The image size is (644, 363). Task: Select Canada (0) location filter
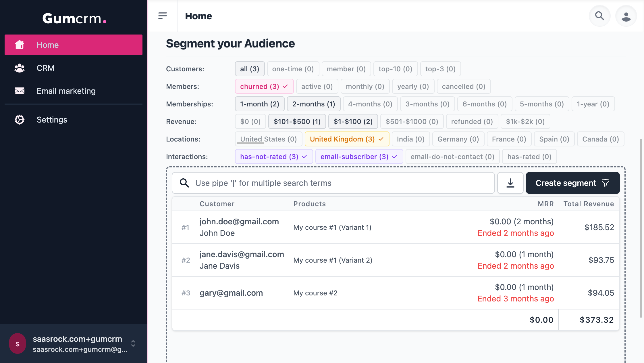pyautogui.click(x=601, y=139)
